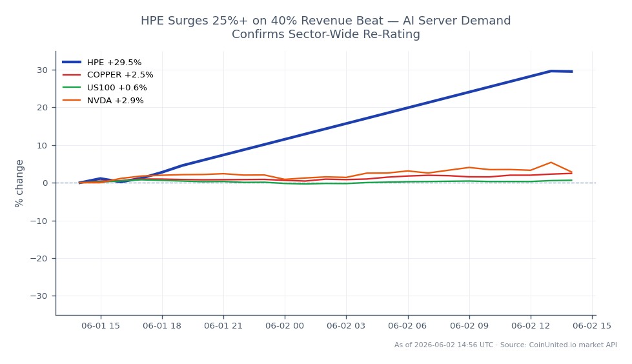
Task: Click the y-axis tick label '−20'
Action: pyautogui.click(x=39, y=258)
